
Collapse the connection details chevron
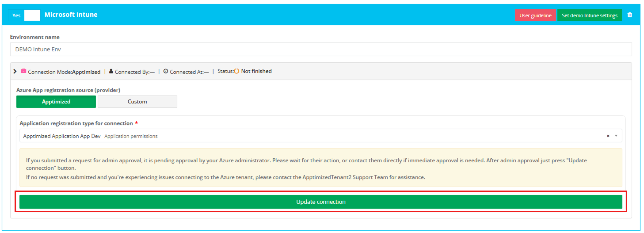pyautogui.click(x=15, y=71)
